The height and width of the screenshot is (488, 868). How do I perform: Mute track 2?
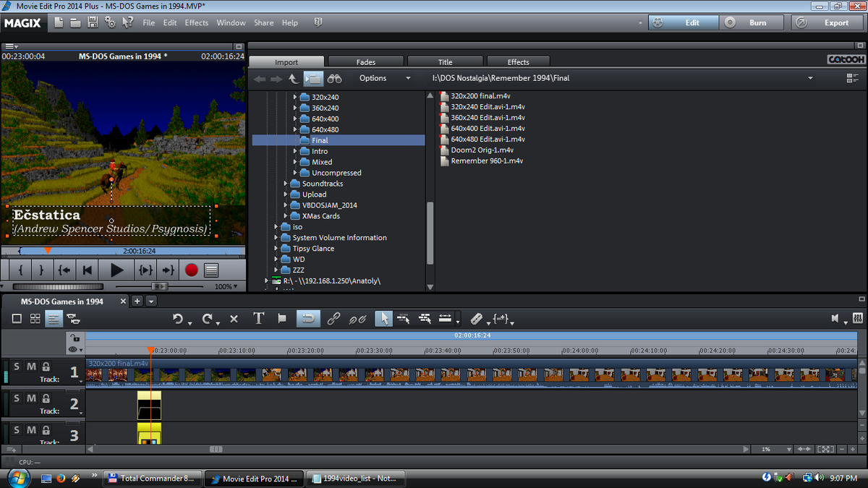tap(31, 398)
